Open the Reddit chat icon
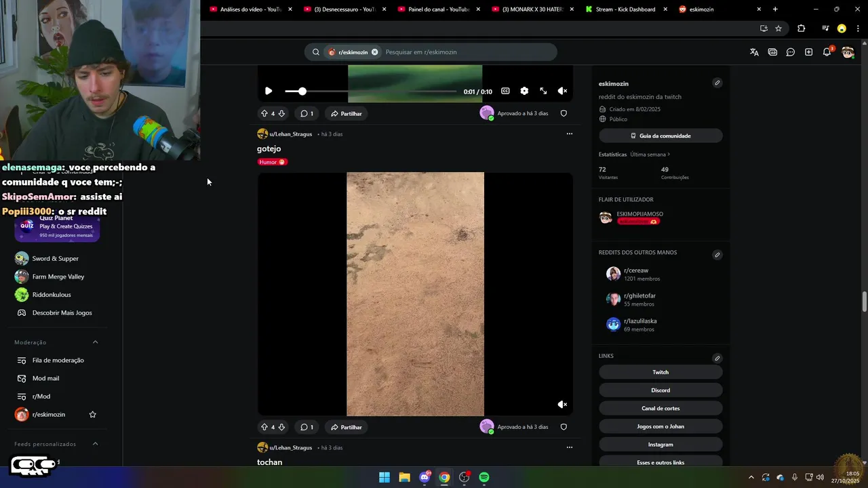This screenshot has width=868, height=488. pyautogui.click(x=791, y=52)
